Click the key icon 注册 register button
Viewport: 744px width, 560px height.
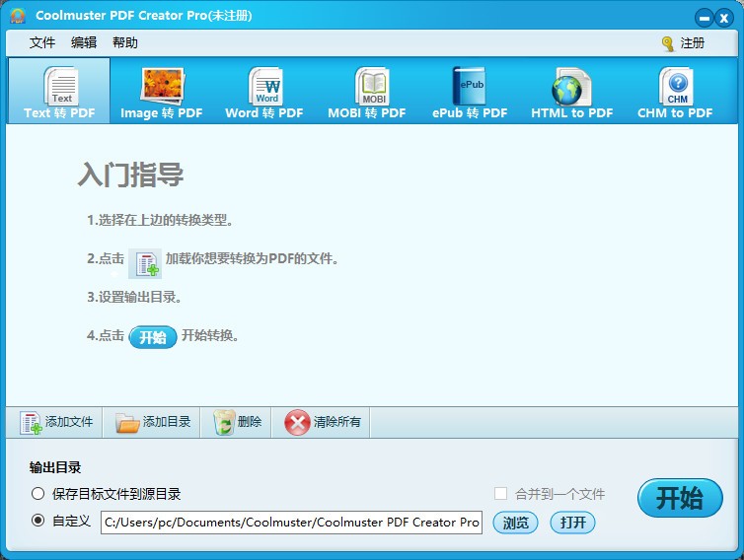point(683,43)
